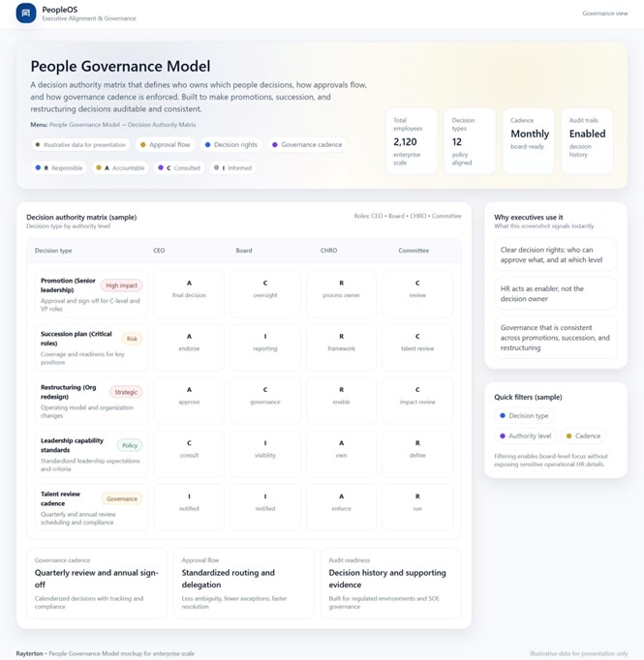
Task: Click the PeopleOS logo icon
Action: click(x=26, y=14)
